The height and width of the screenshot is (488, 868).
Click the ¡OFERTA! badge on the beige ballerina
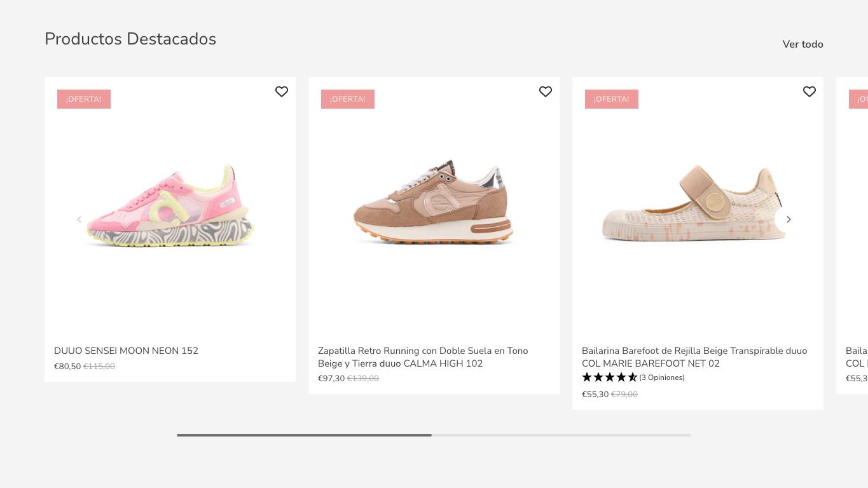612,99
